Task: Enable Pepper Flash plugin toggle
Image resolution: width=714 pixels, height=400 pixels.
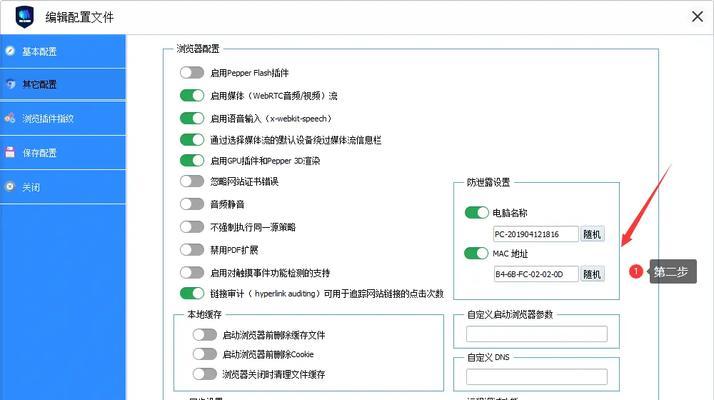Action: click(192, 72)
